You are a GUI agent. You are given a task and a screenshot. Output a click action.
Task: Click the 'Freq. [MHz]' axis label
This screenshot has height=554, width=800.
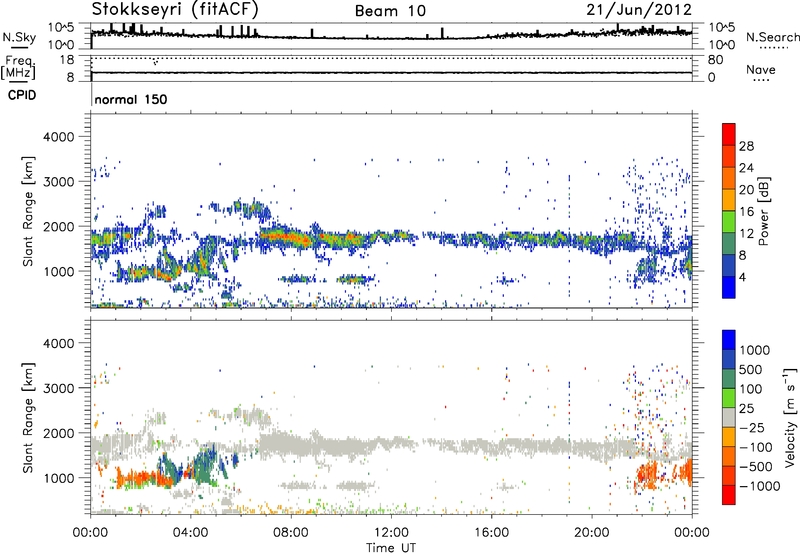[x=18, y=68]
